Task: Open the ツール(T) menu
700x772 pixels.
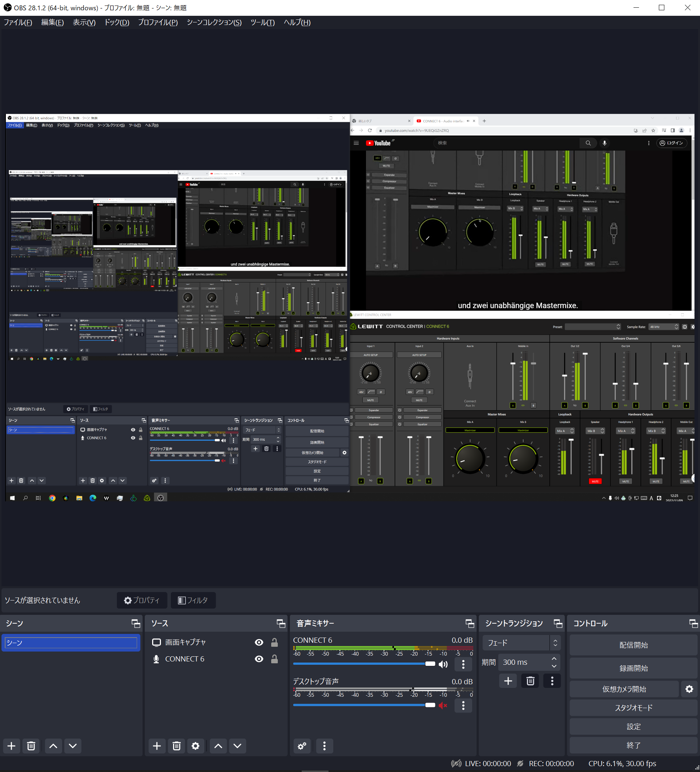Action: pos(262,22)
